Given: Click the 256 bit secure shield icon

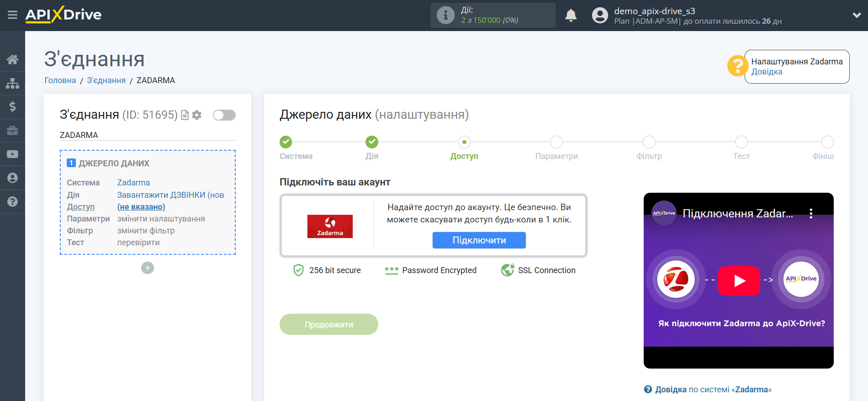Looking at the screenshot, I should pos(298,270).
